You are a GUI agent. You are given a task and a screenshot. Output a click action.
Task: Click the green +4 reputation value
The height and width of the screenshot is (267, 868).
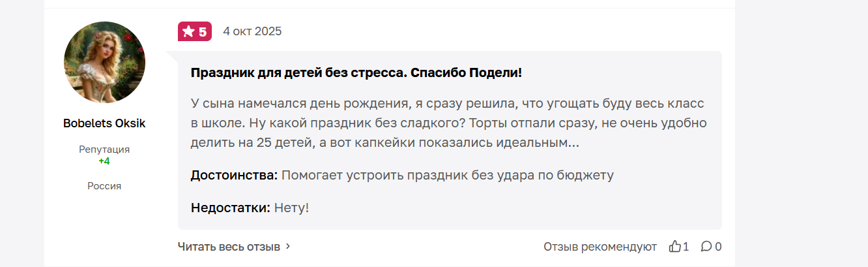104,161
